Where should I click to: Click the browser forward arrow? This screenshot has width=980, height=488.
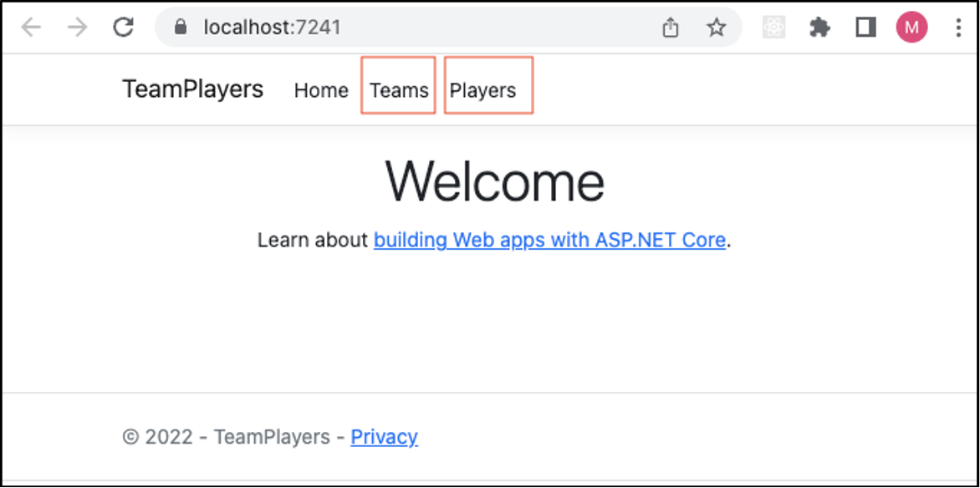(77, 28)
